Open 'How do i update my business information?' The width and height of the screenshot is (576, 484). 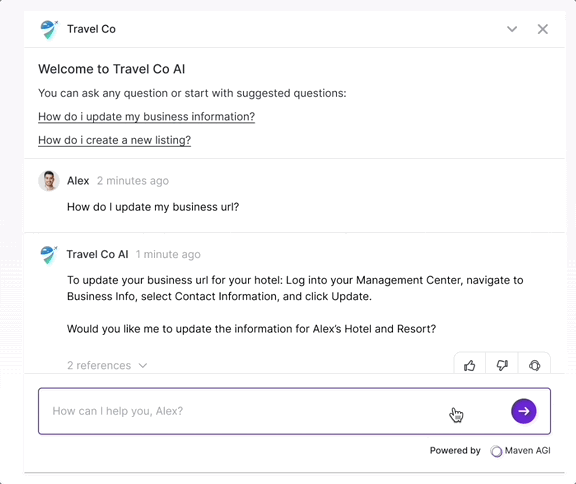click(x=147, y=117)
